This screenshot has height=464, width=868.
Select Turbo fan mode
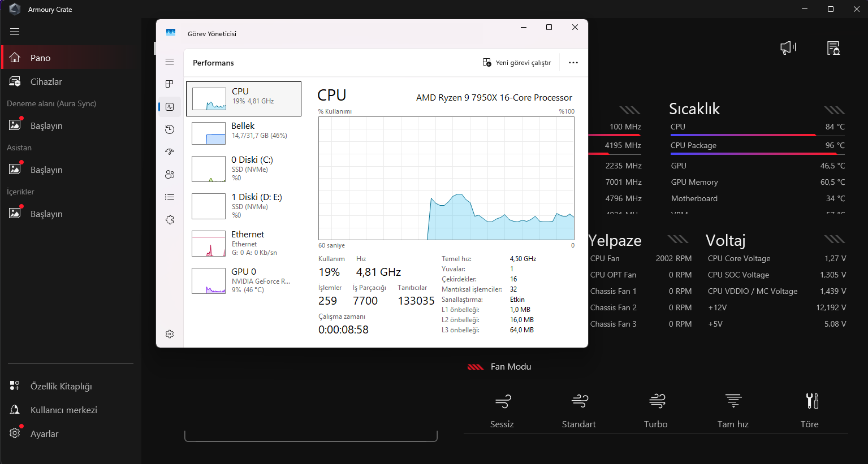point(656,411)
